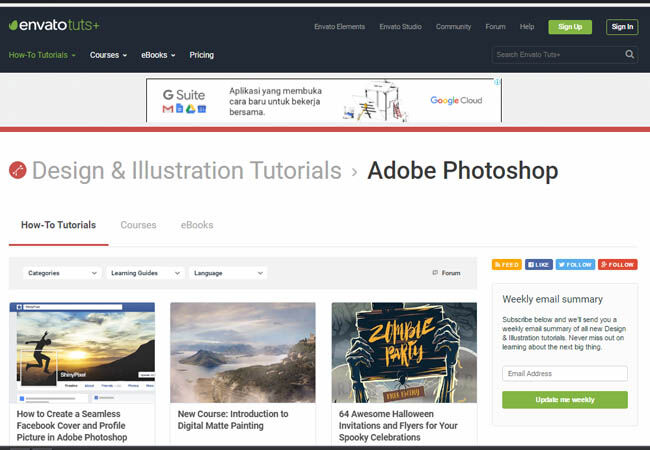Open the Help link

tap(527, 27)
